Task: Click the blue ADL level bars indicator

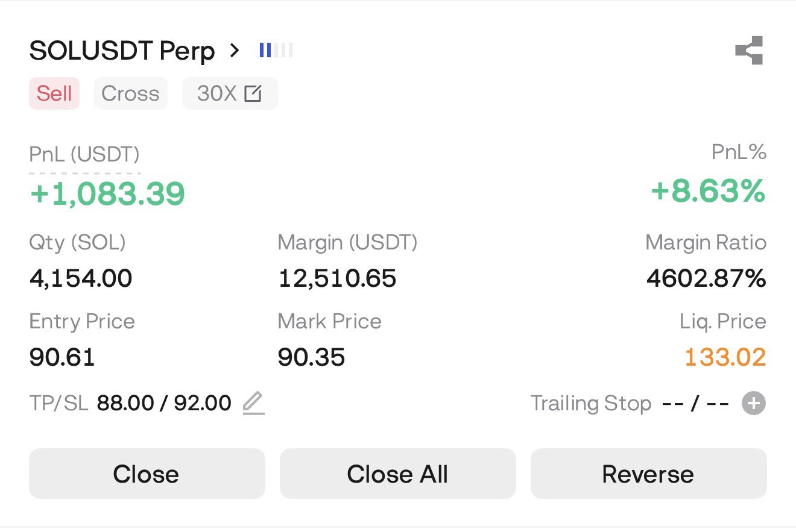Action: [x=276, y=51]
